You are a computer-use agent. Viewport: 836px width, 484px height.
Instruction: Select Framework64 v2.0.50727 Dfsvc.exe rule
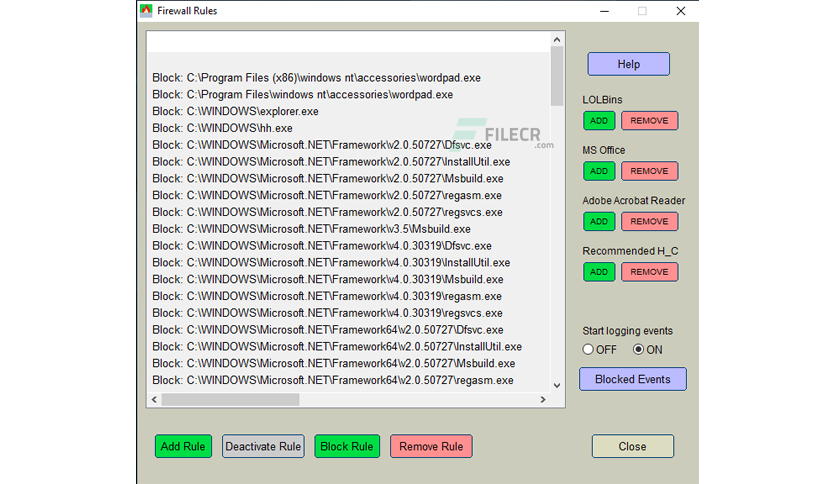(327, 329)
